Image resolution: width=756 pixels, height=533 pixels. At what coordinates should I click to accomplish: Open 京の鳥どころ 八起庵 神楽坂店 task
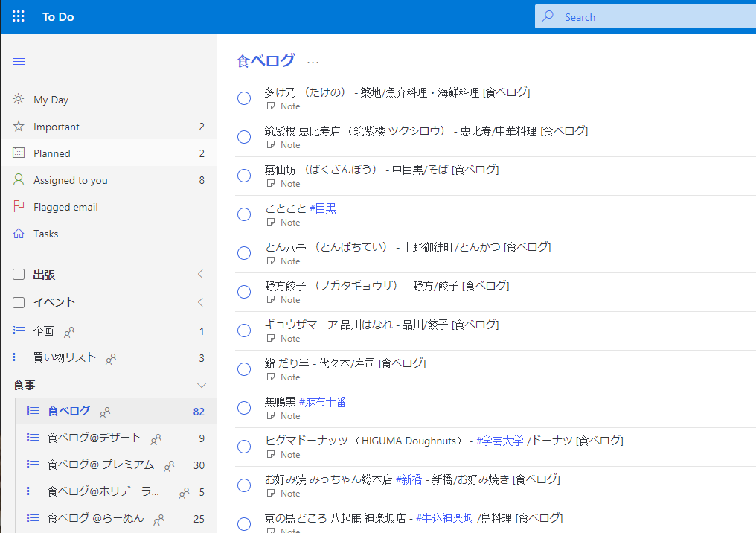click(496, 520)
